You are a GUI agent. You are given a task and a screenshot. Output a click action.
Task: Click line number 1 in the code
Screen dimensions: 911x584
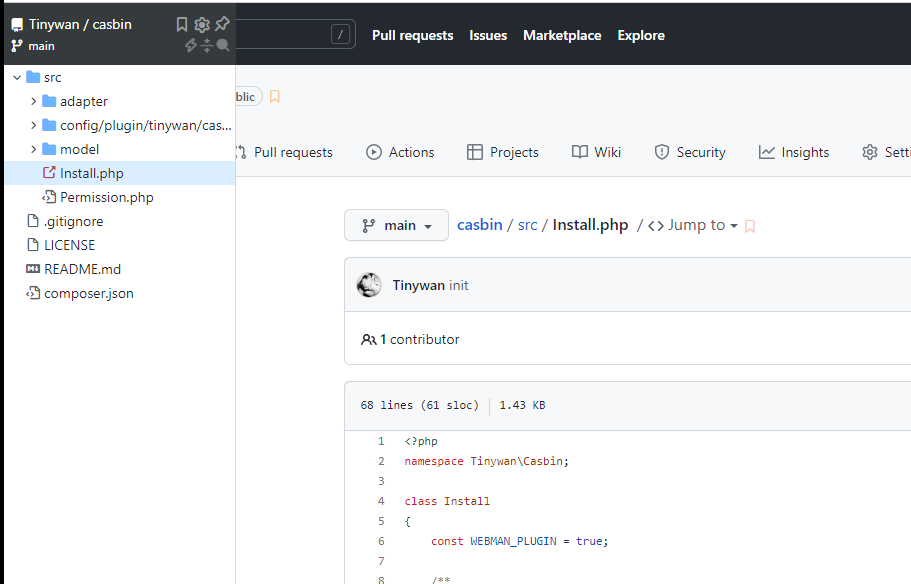(381, 441)
